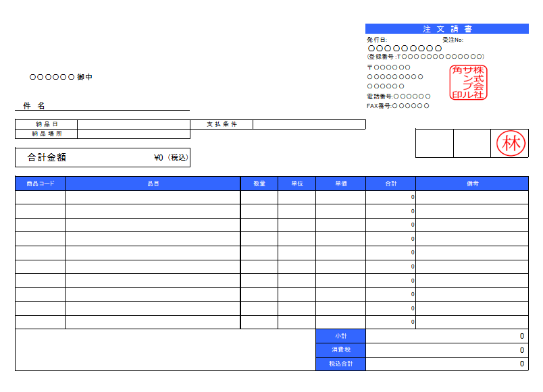543x392 pixels.
Task: Click the round red 林 seal stamp
Action: pyautogui.click(x=510, y=143)
